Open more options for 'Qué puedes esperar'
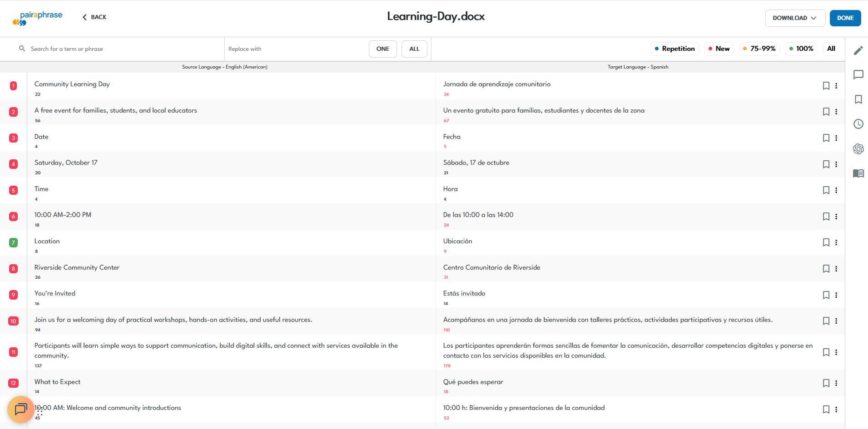Viewport: 868px width, 429px height. tap(836, 383)
